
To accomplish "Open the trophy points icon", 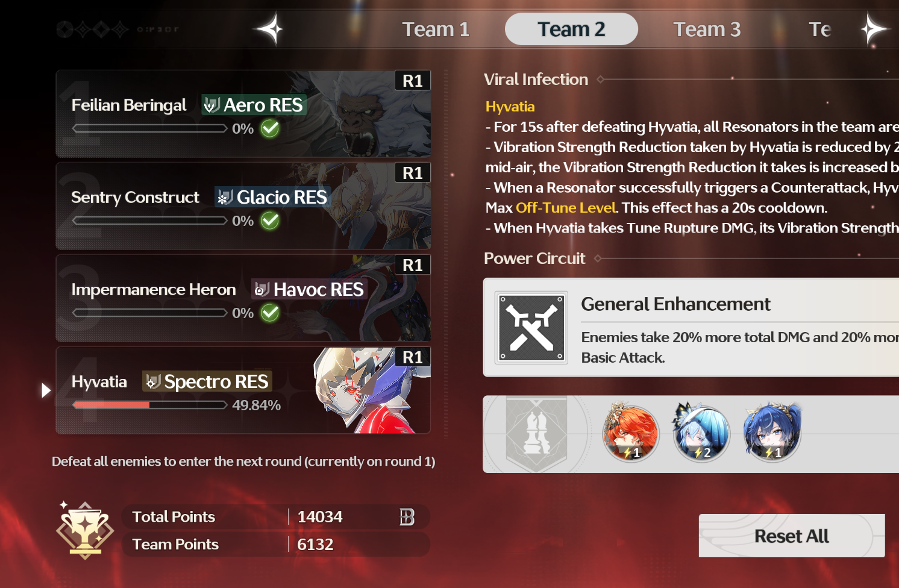I will pos(85,530).
